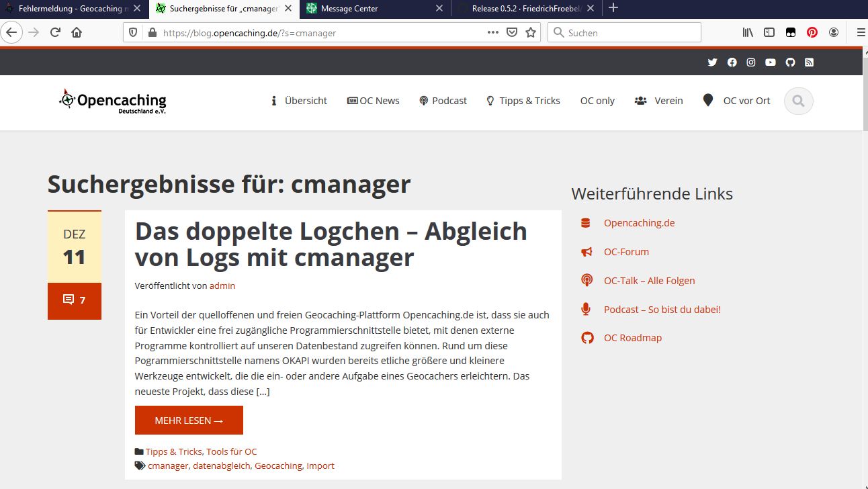View site security padlock details
This screenshot has height=489, width=868.
click(x=152, y=32)
